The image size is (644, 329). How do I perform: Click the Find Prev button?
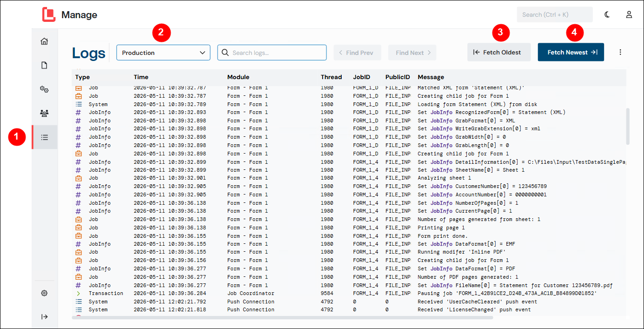click(x=357, y=53)
